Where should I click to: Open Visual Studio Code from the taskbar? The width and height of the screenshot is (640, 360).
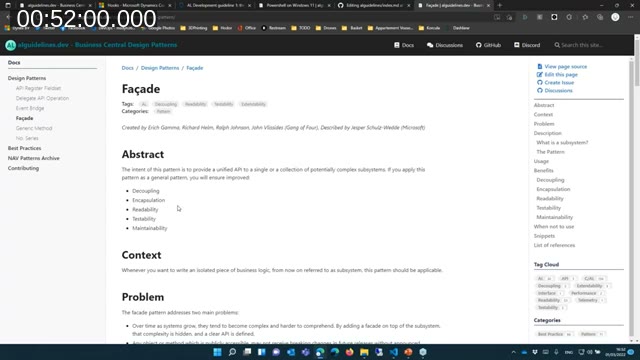point(393,352)
